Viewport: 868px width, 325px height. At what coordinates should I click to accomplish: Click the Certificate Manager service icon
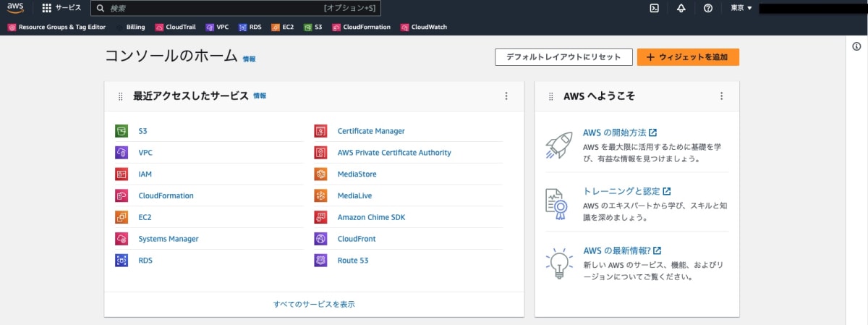tap(320, 131)
